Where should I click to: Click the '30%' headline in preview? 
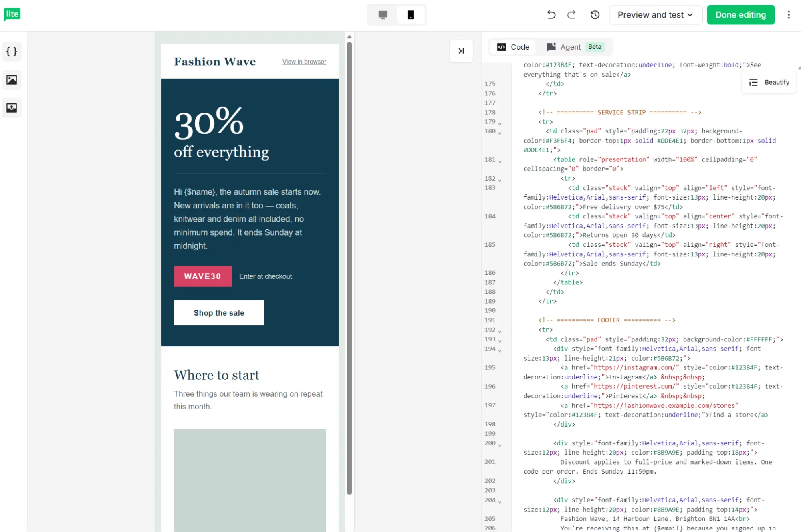point(209,122)
